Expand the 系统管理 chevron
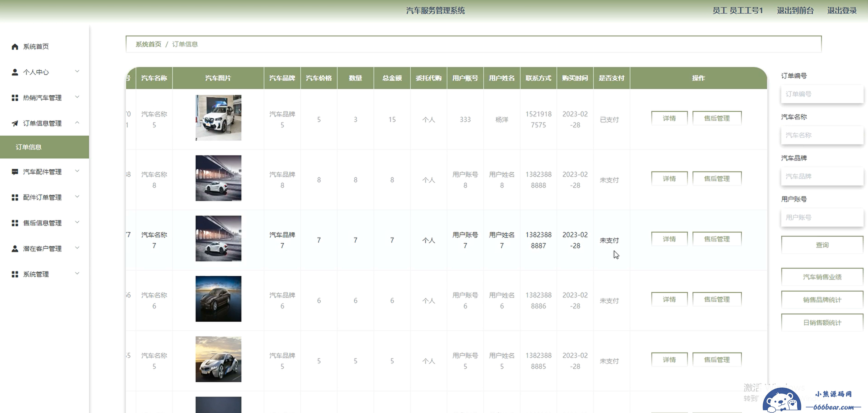 click(x=77, y=273)
